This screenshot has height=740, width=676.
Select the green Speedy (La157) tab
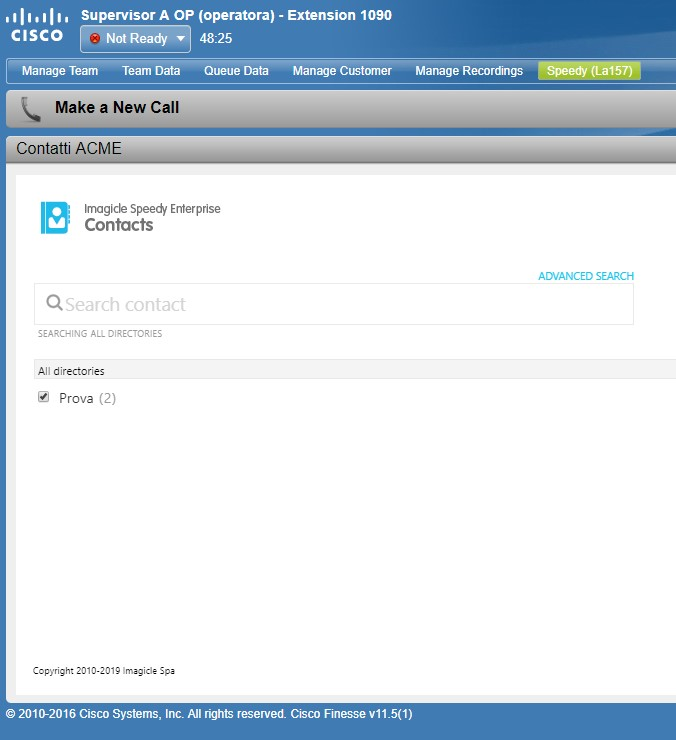pos(589,71)
